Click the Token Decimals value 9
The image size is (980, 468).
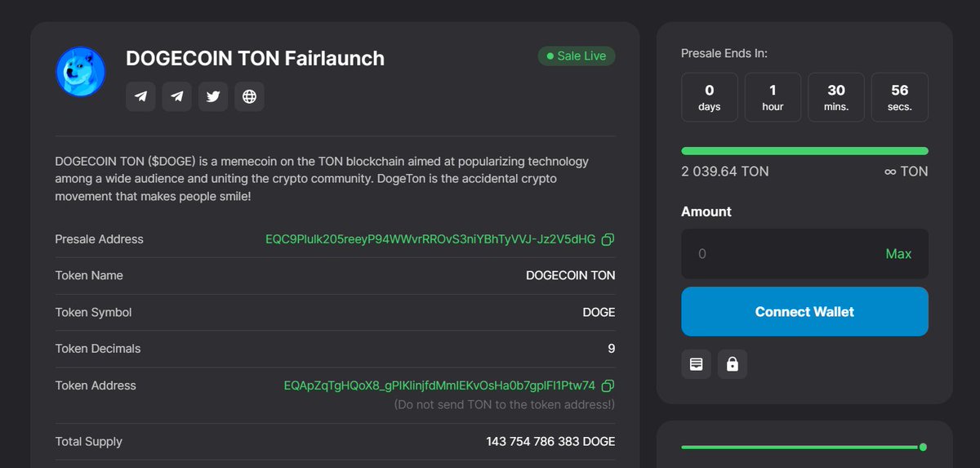(x=612, y=349)
